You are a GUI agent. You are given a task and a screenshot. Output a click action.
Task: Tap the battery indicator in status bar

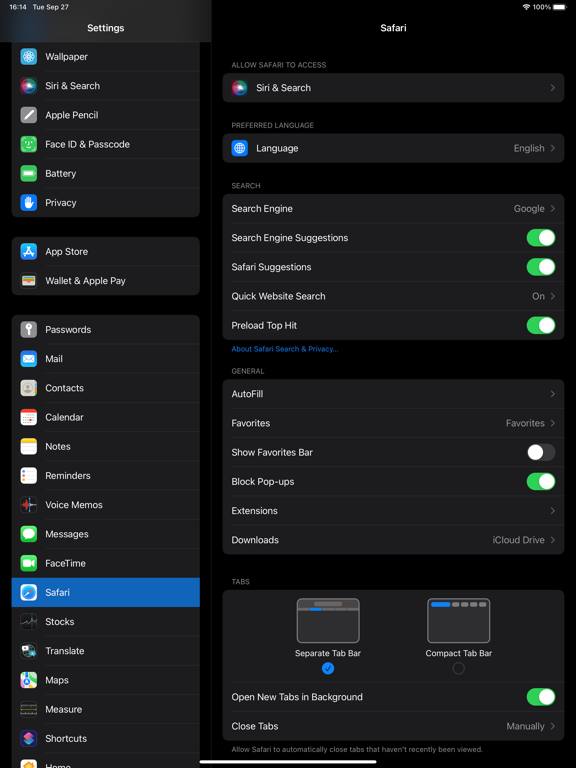[x=559, y=7]
